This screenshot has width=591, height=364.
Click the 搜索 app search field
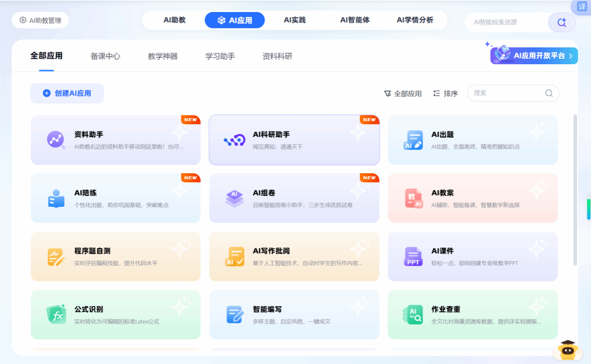[507, 93]
